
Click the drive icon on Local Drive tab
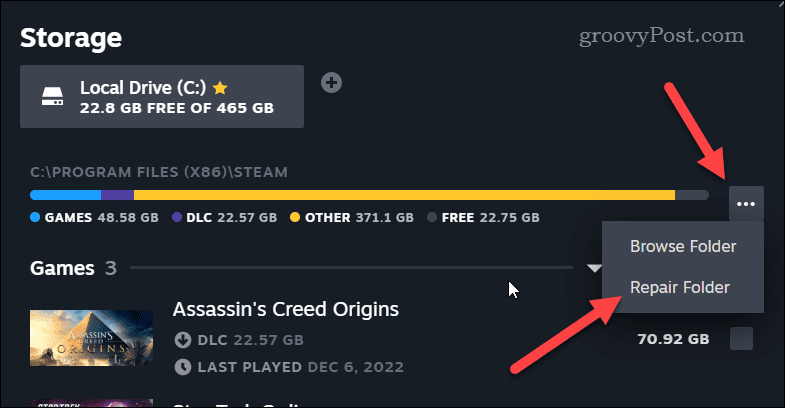pyautogui.click(x=53, y=99)
